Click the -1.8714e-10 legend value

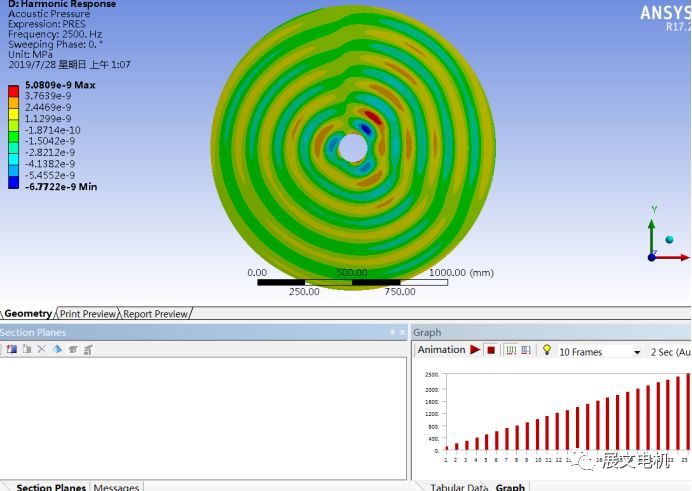(53, 130)
